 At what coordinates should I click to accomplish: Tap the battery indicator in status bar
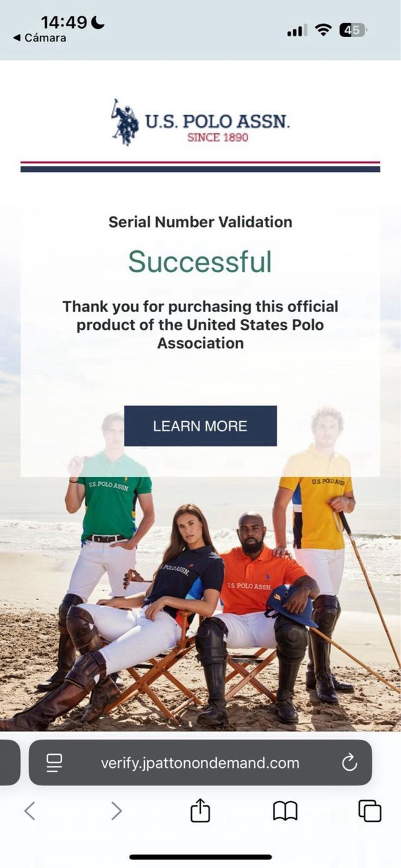click(353, 29)
